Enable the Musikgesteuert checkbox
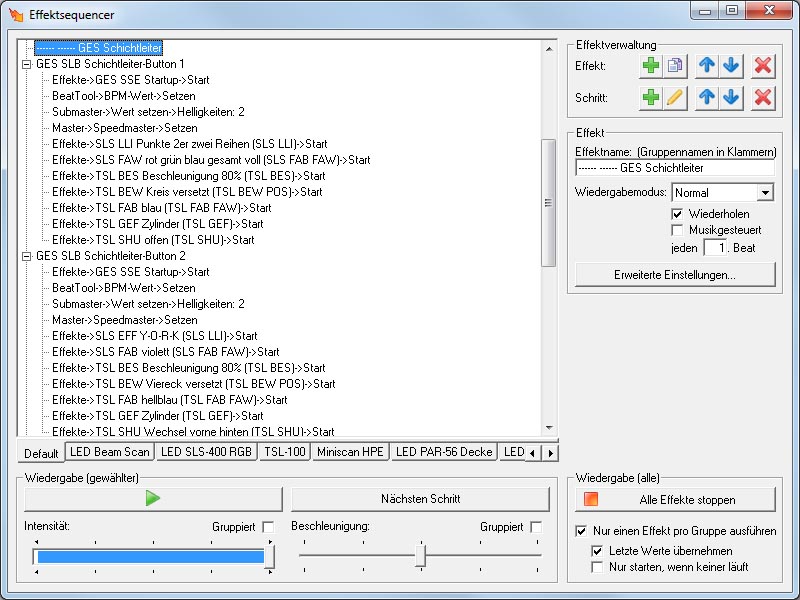800x600 pixels. tap(678, 231)
